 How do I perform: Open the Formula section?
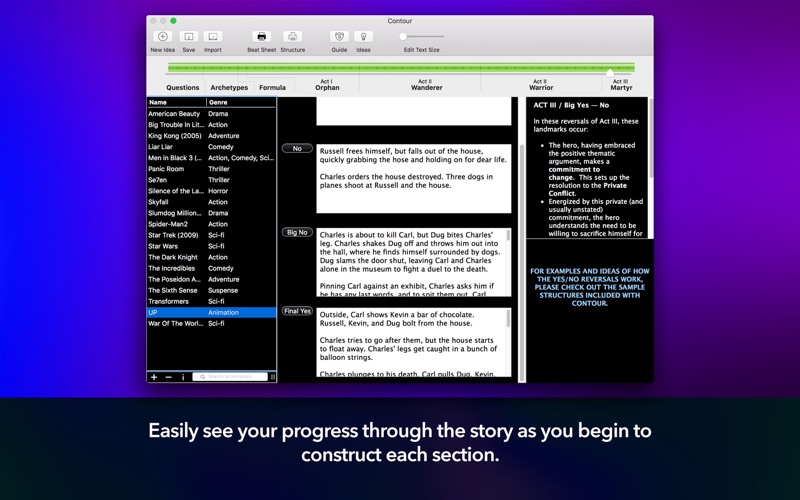point(272,88)
